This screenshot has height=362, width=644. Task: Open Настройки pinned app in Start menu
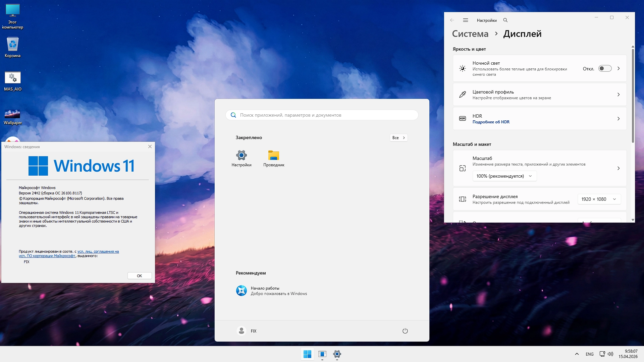[241, 158]
